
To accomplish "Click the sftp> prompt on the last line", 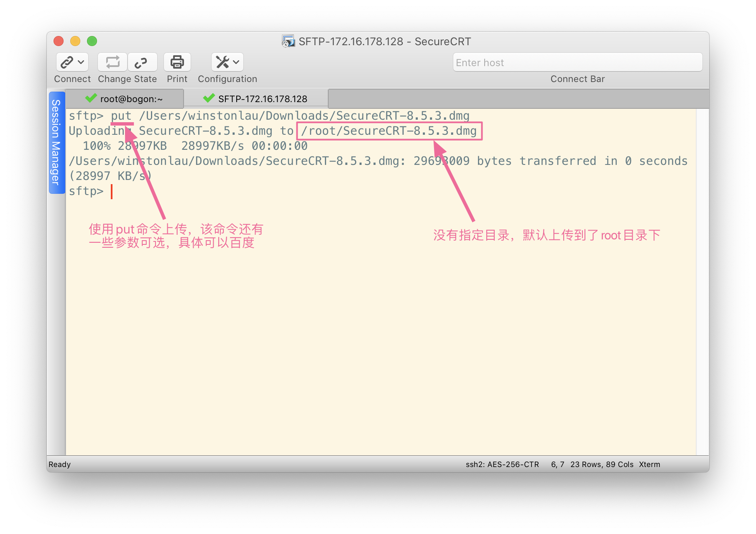I will (x=86, y=191).
